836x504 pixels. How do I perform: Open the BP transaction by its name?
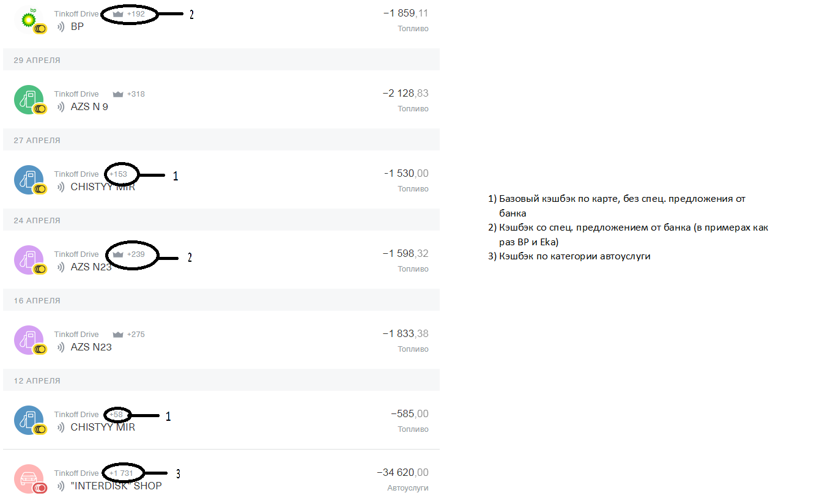[x=77, y=27]
